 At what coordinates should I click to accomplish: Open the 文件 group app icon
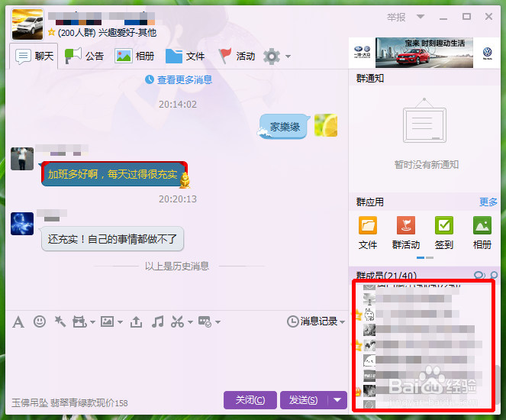368,233
